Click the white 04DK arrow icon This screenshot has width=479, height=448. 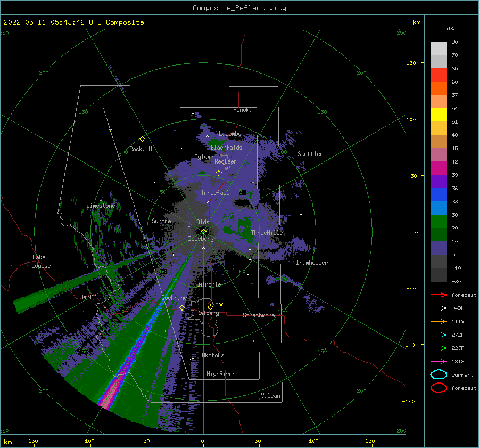439,308
